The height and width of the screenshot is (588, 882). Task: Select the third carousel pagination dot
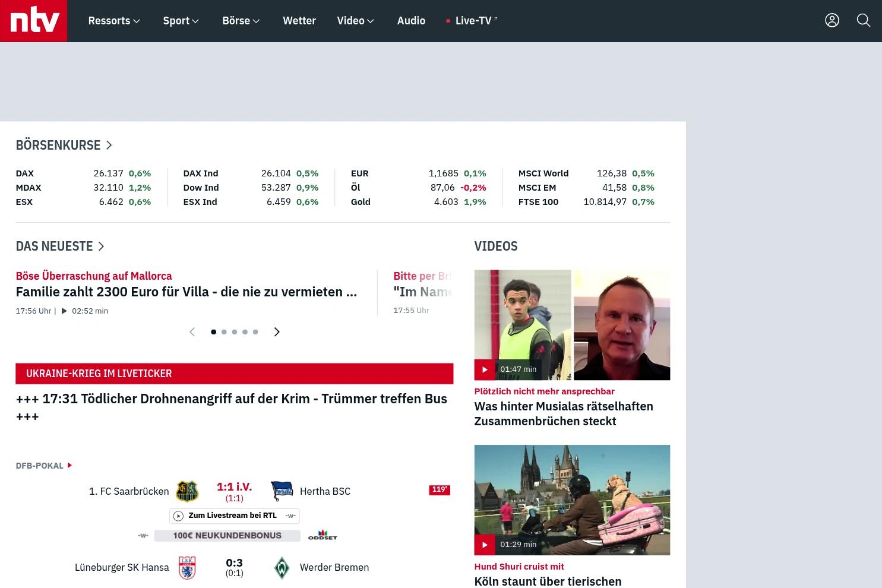pyautogui.click(x=235, y=332)
